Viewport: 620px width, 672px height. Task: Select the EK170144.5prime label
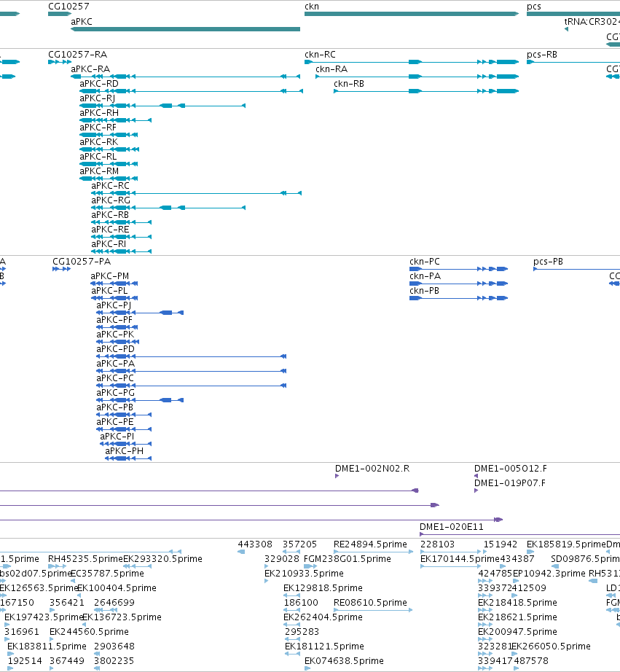pyautogui.click(x=460, y=559)
